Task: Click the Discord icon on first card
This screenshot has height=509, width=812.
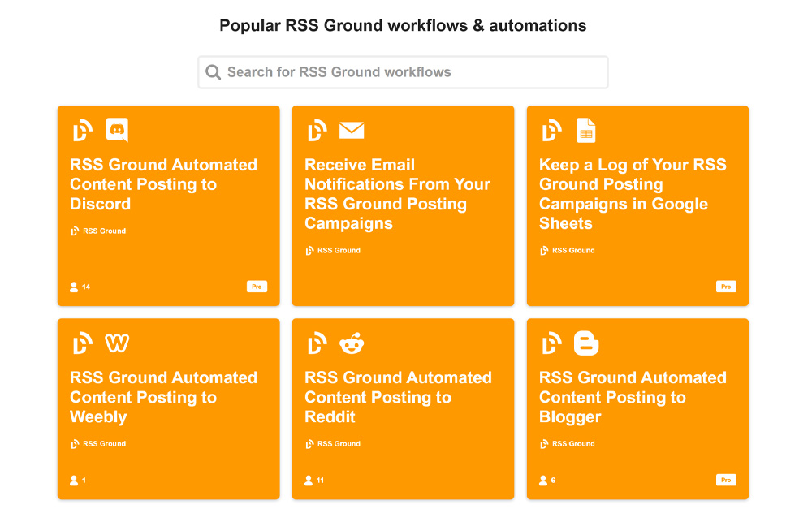Action: (117, 130)
